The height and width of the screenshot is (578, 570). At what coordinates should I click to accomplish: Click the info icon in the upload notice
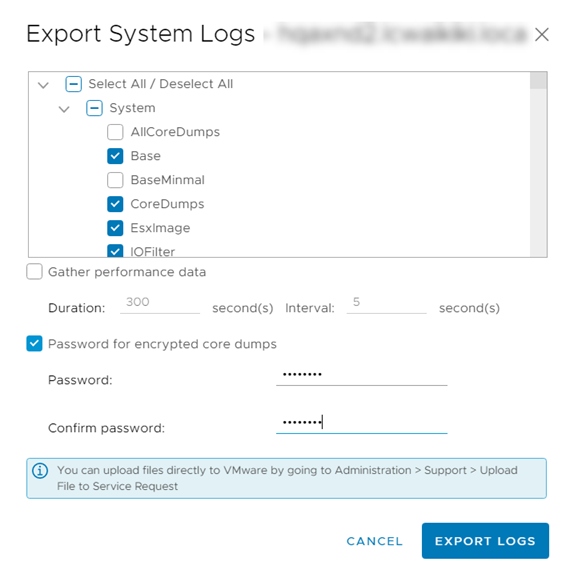[40, 471]
